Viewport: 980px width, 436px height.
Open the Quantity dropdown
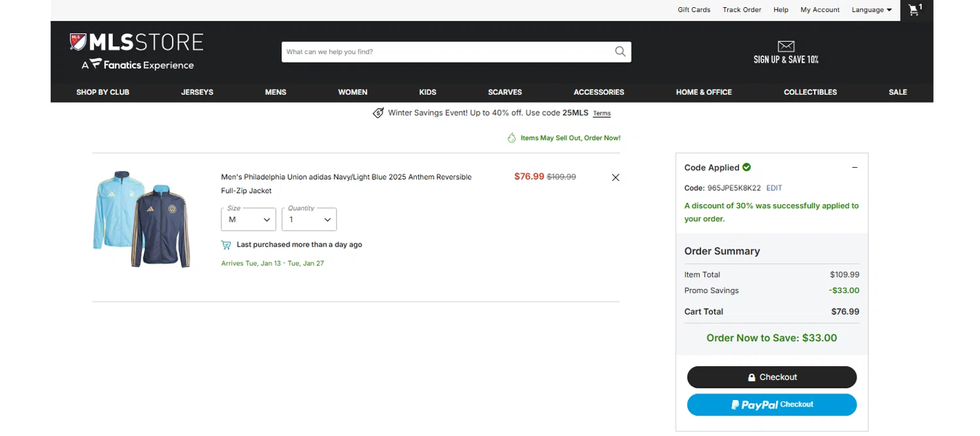pos(309,219)
